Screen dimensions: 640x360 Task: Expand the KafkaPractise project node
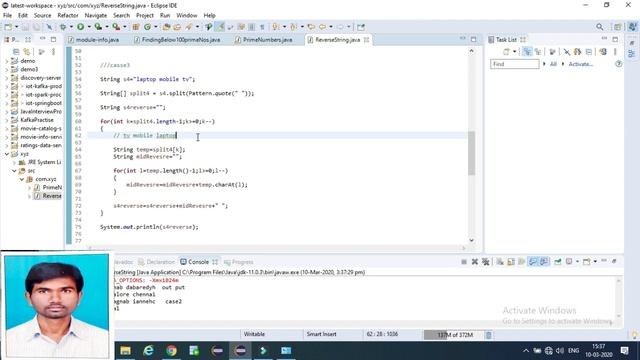point(7,120)
